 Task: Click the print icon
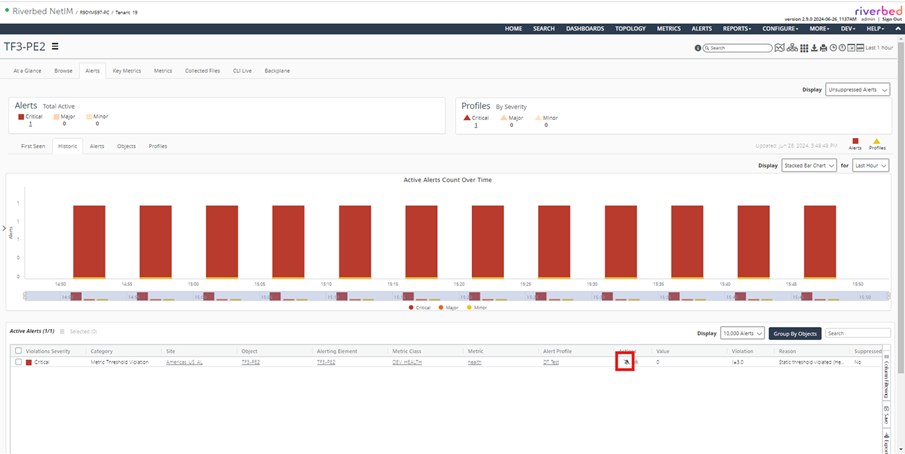point(823,48)
